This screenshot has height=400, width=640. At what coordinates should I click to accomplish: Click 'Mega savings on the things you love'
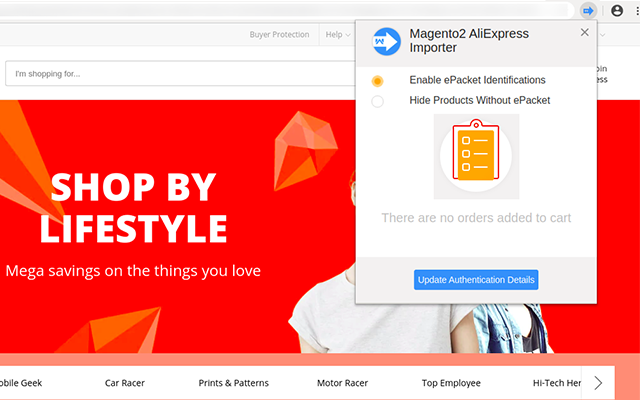click(x=133, y=271)
